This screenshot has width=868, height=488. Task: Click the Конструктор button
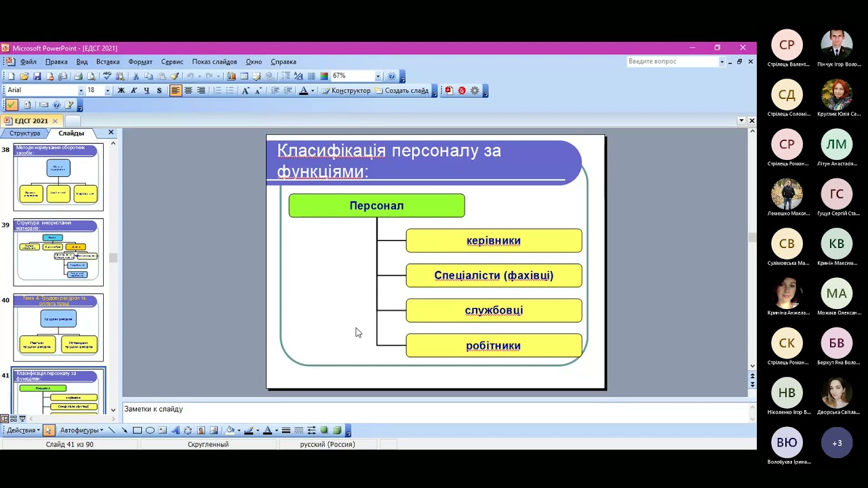(346, 90)
